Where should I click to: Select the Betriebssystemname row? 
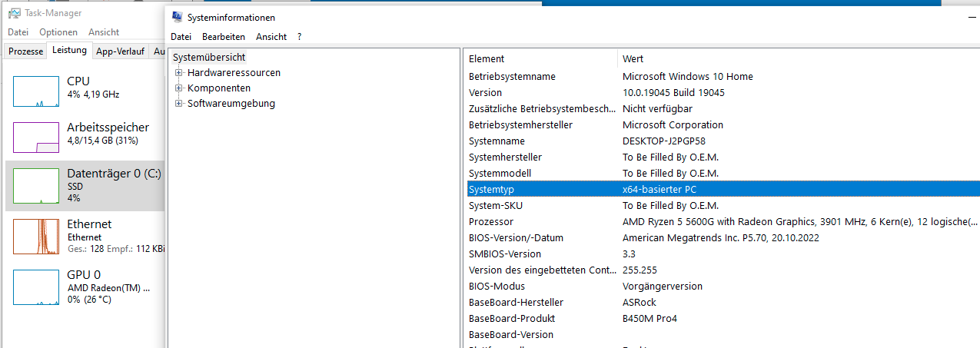(x=723, y=76)
